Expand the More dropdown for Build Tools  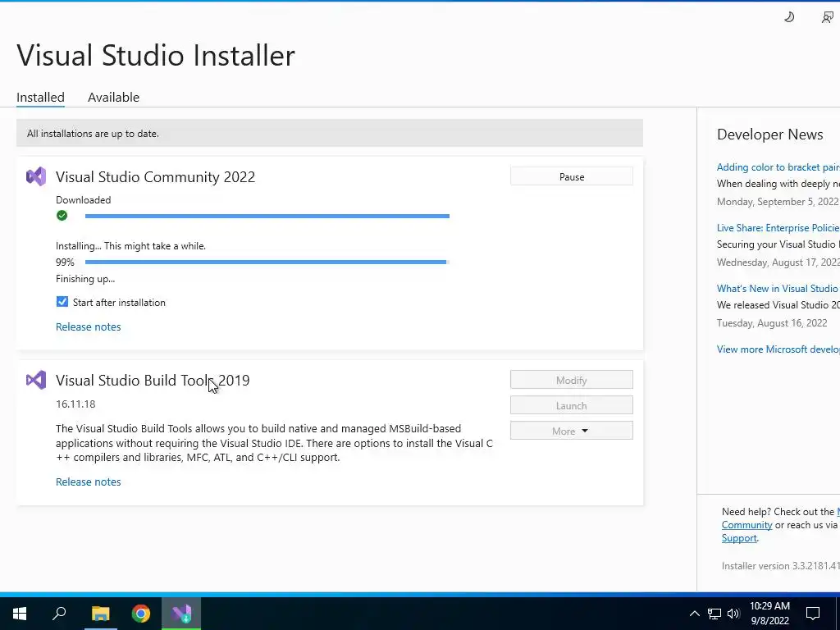572,431
